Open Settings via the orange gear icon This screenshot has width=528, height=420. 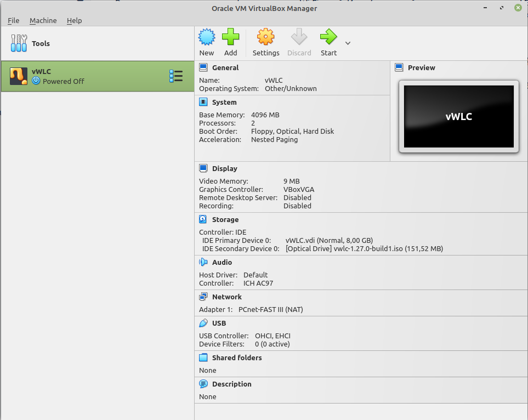[x=266, y=37]
